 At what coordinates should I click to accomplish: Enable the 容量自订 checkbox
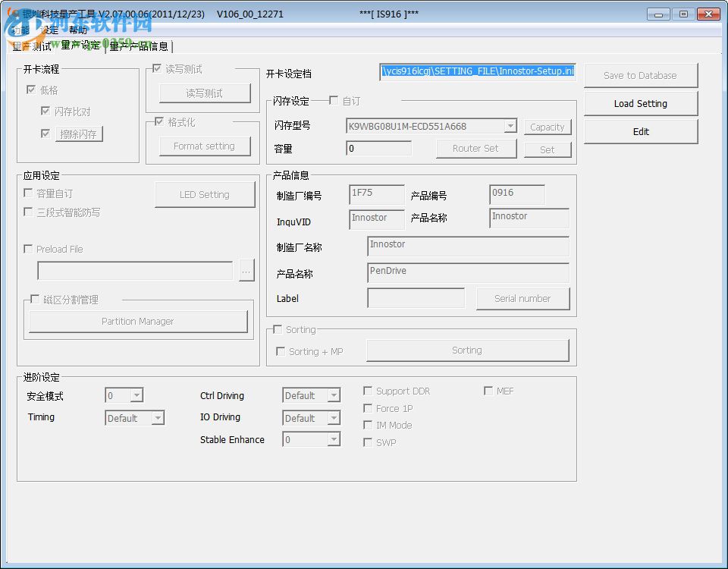[28, 192]
